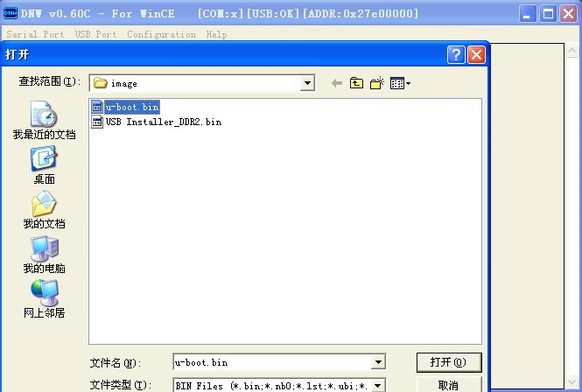
Task: Select My Computer (我的电脑) in the sidebar
Action: (x=44, y=255)
